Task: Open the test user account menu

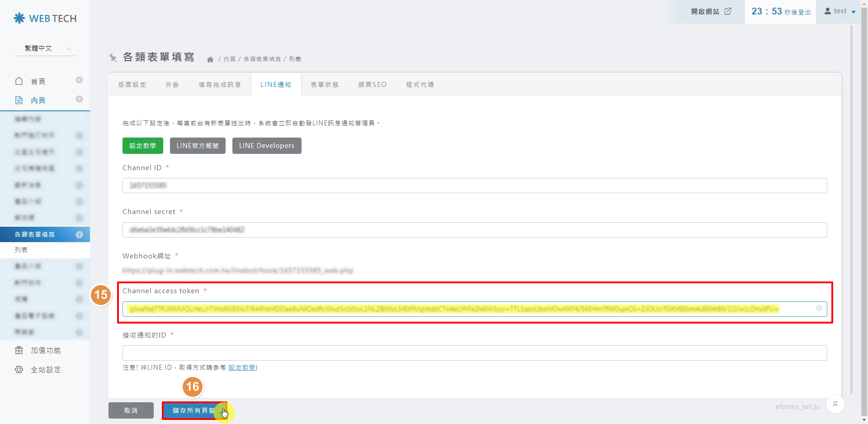Action: point(840,11)
